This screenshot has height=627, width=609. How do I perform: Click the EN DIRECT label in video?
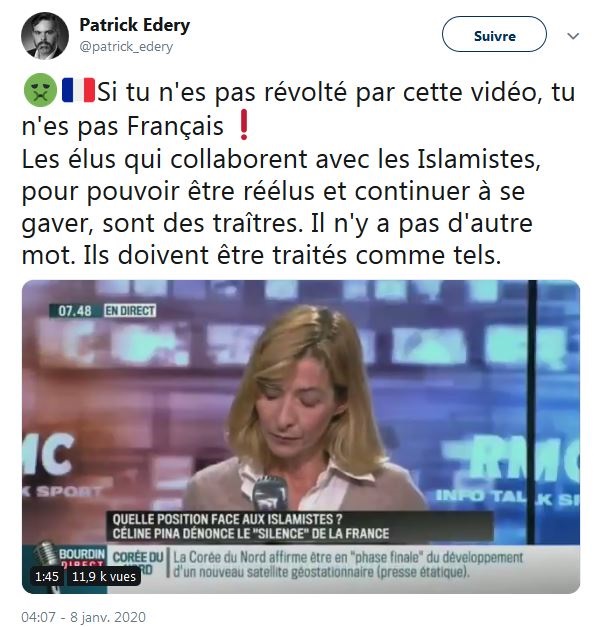pyautogui.click(x=130, y=311)
